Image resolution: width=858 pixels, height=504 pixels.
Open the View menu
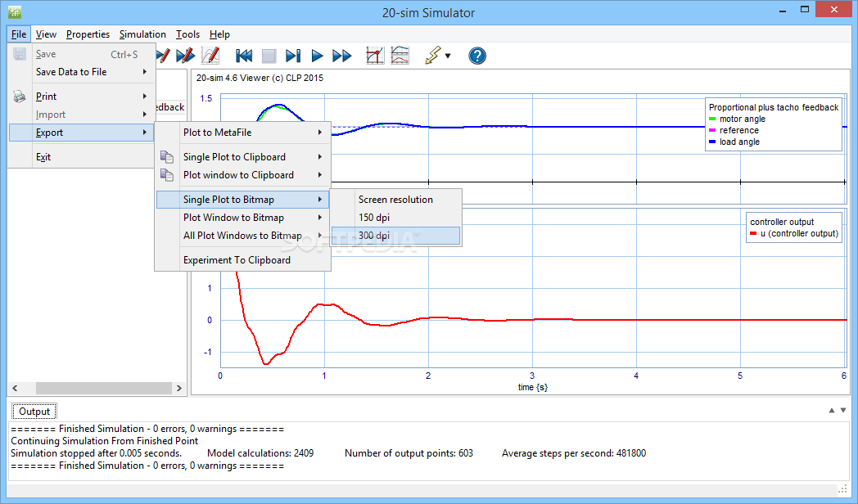point(46,34)
